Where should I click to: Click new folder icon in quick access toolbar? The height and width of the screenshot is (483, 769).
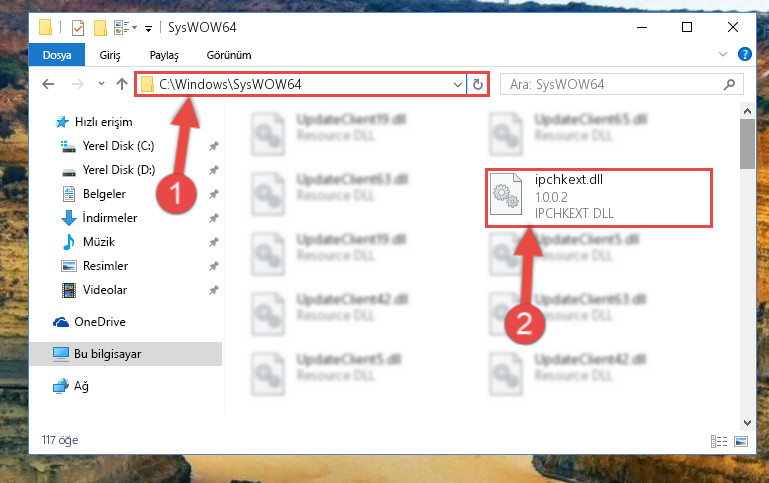click(100, 27)
